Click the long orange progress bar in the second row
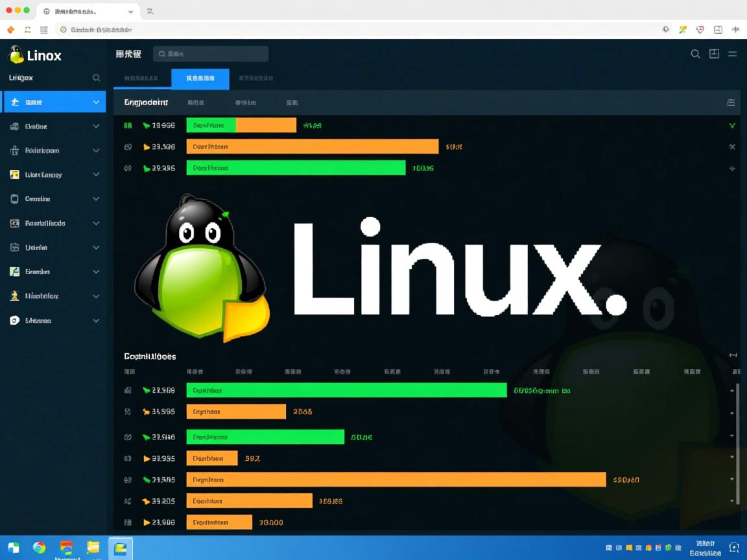Viewport: 747px width, 560px height. pos(311,146)
